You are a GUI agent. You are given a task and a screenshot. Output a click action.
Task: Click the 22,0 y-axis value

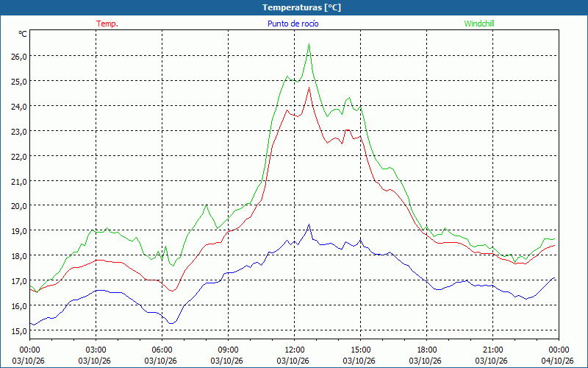pyautogui.click(x=19, y=157)
